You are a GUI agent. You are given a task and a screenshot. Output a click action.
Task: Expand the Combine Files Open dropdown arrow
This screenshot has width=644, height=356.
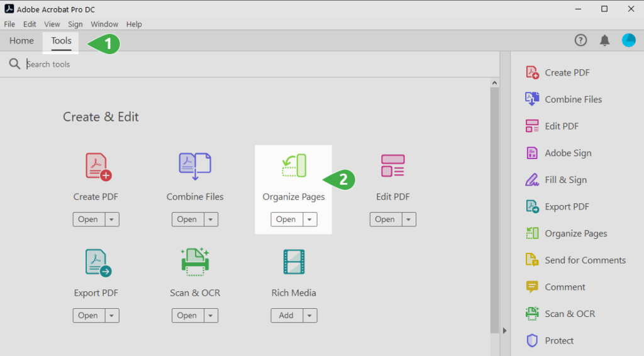tap(211, 220)
